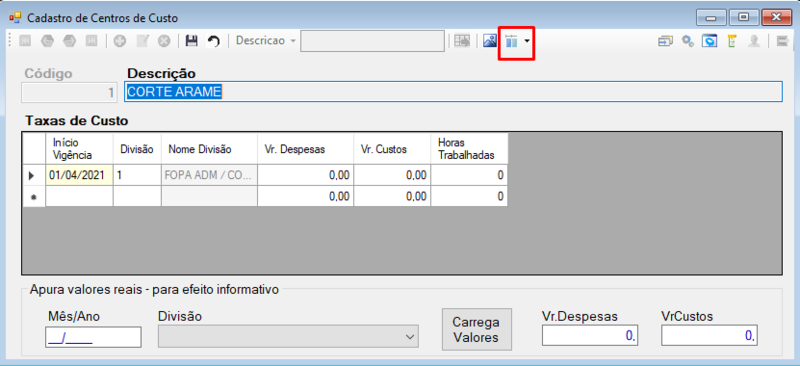This screenshot has width=800, height=366.
Task: Click Vr. Despesas 0,00 in the 01/04/2021 row
Action: 305,175
